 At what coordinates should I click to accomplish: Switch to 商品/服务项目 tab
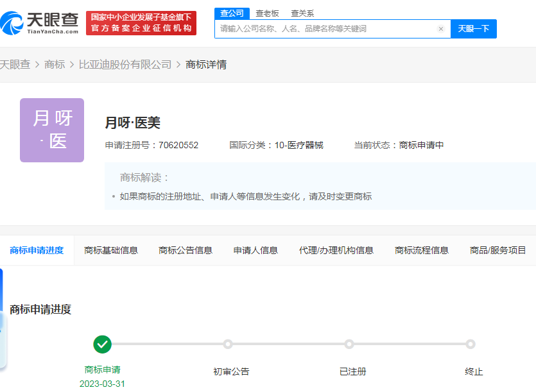[497, 250]
